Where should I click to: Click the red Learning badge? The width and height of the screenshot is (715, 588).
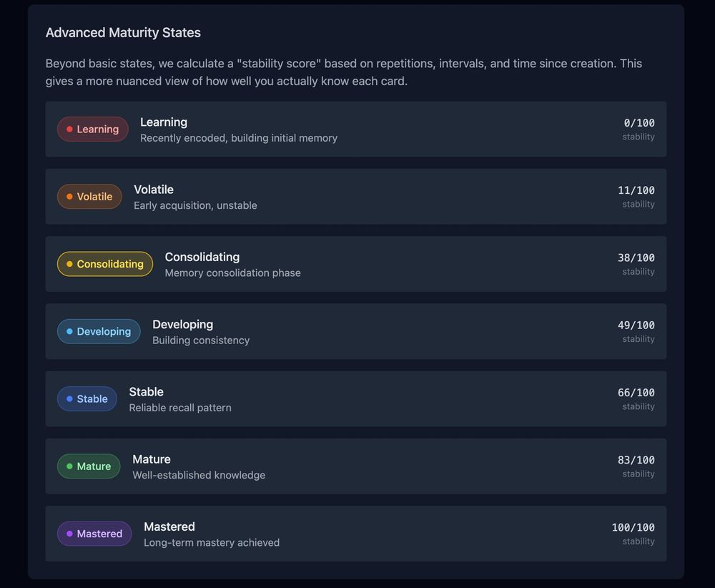click(93, 129)
